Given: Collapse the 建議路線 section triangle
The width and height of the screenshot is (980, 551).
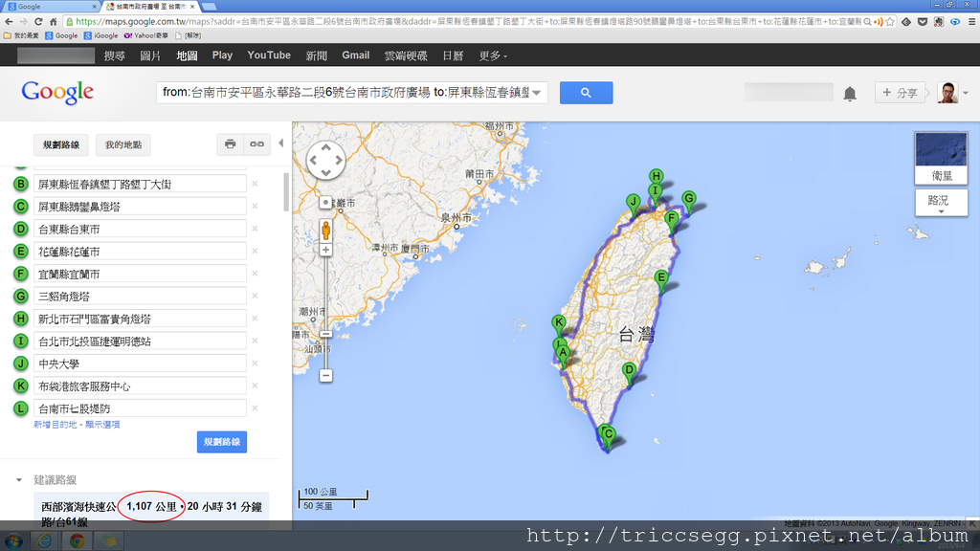Looking at the screenshot, I should (19, 480).
